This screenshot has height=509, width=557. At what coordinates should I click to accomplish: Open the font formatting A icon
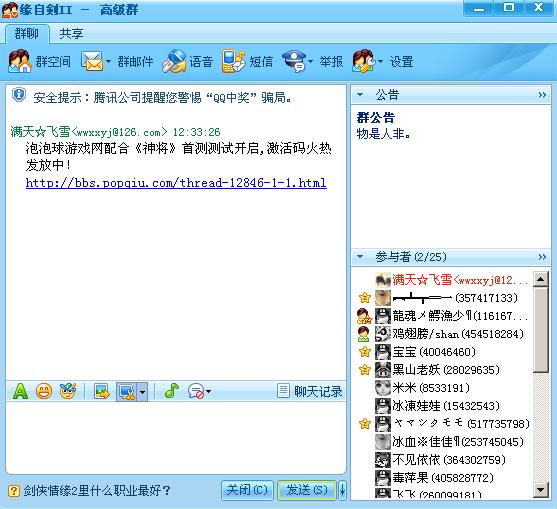[20, 391]
